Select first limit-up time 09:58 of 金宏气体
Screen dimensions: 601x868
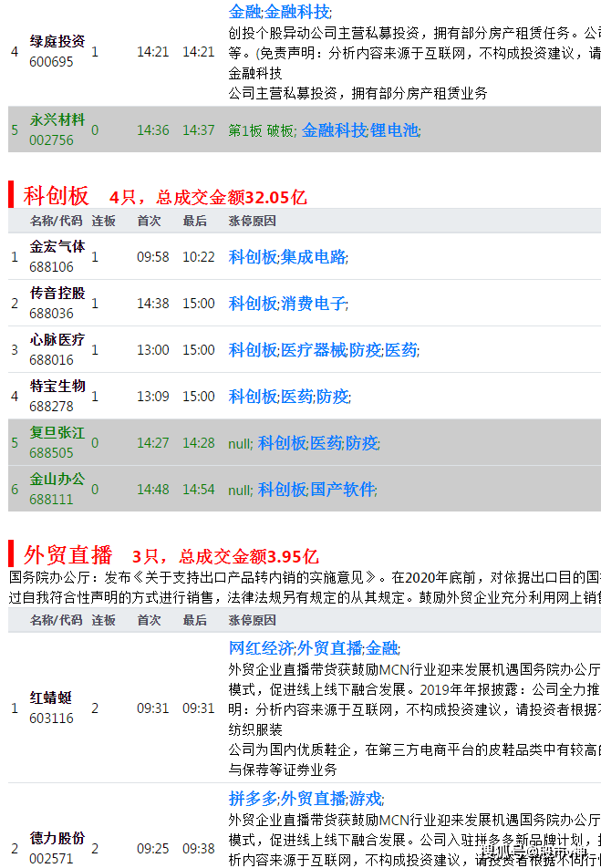[153, 257]
